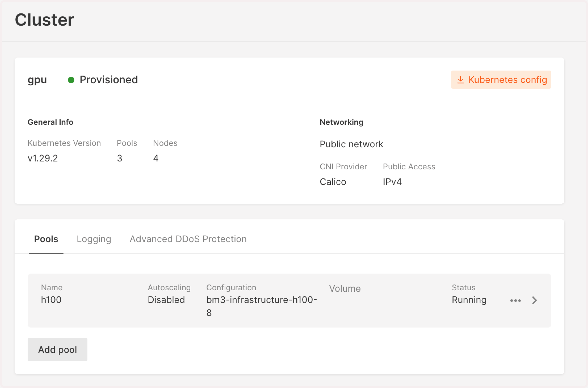Click the Running status value
The image size is (588, 388).
point(469,300)
